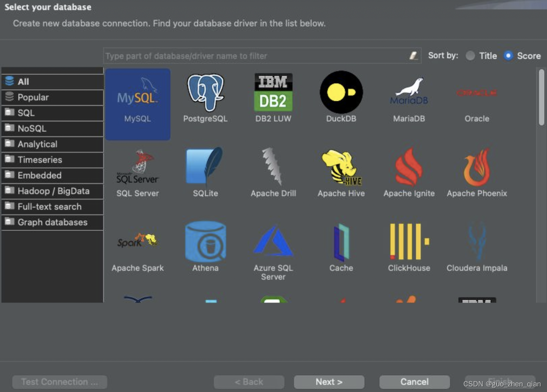Choose the Cloudera Impala driver
This screenshot has width=547, height=392.
point(477,248)
